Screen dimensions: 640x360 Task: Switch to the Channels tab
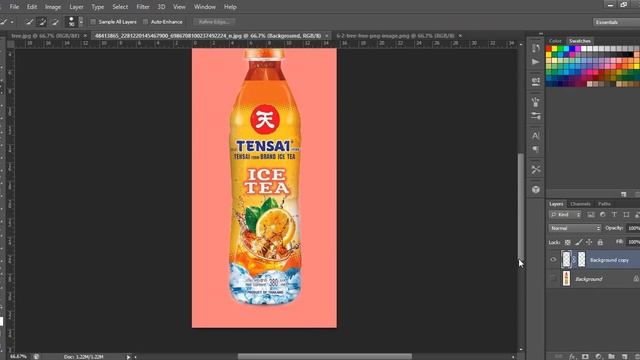tap(580, 204)
